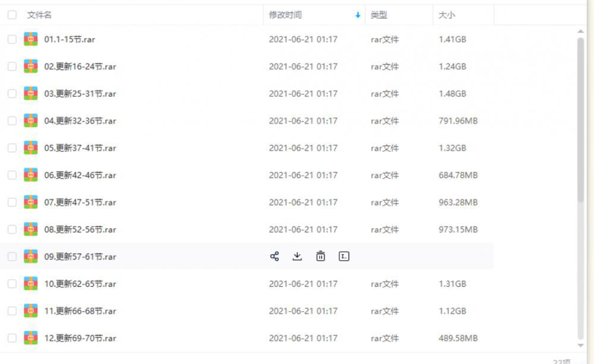
Task: Click the blue sort arrow in 修改时间 header
Action: click(358, 15)
